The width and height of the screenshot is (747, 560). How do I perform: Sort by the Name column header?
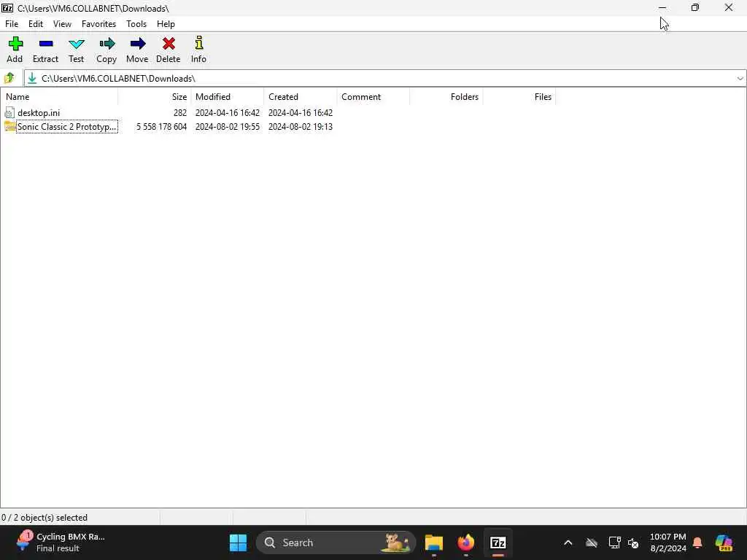click(x=60, y=97)
